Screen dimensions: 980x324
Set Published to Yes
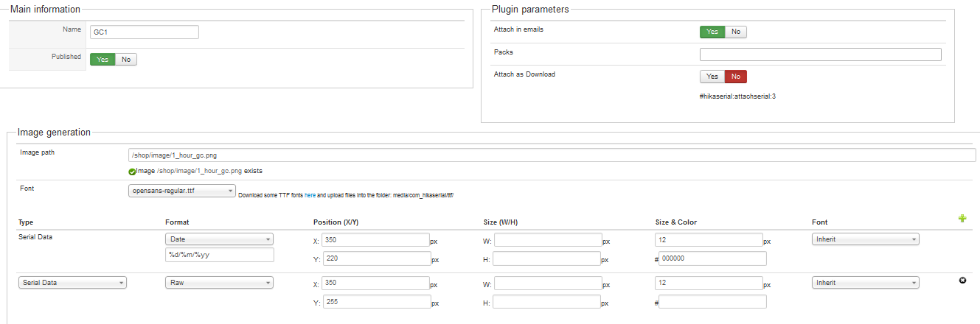102,60
